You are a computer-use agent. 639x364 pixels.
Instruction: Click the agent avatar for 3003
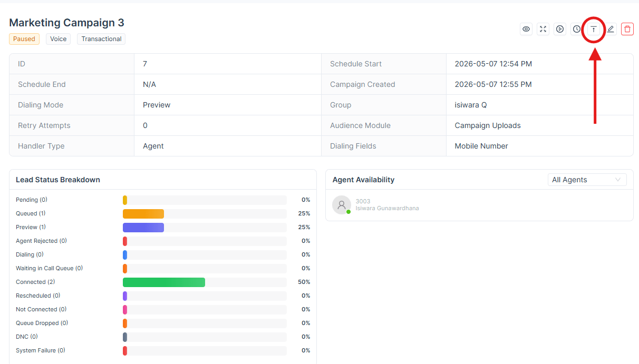coord(342,205)
